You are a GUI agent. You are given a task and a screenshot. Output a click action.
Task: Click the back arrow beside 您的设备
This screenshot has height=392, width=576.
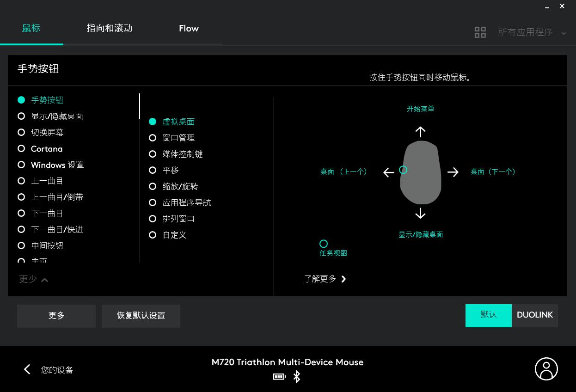coord(27,369)
